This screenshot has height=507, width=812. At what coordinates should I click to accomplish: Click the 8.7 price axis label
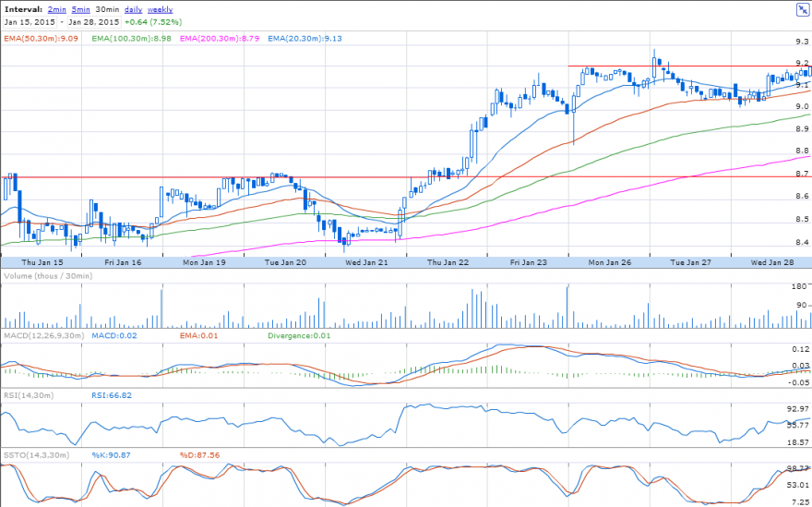[x=803, y=173]
